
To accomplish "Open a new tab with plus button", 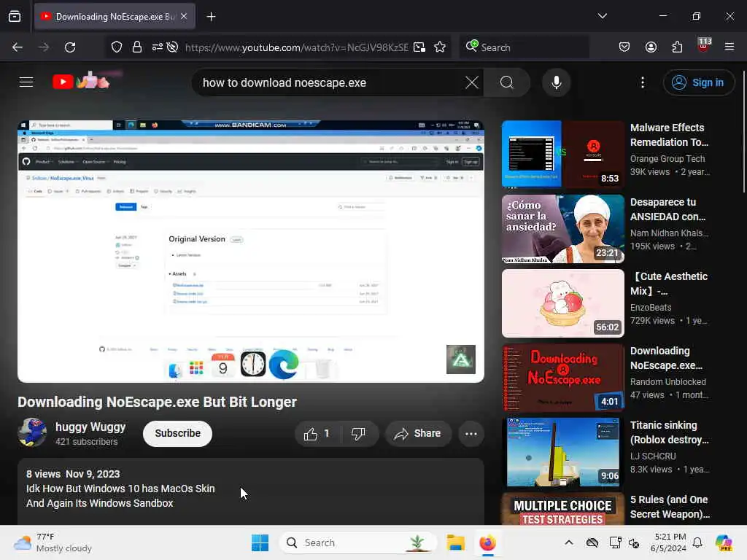I will point(211,17).
